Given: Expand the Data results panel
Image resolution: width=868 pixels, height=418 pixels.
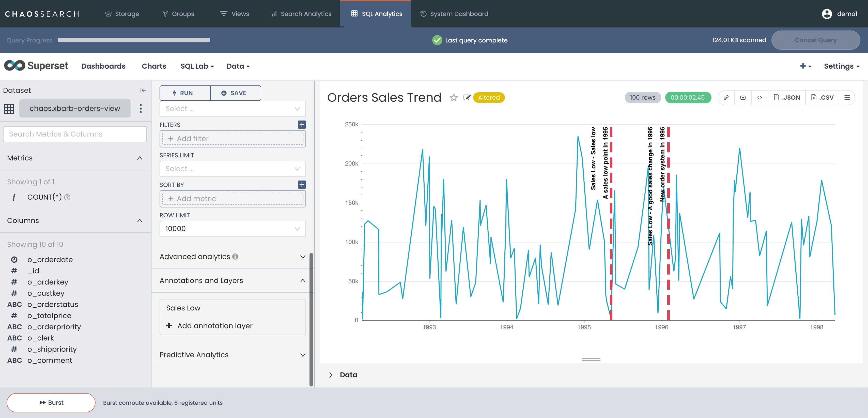Looking at the screenshot, I should (331, 375).
